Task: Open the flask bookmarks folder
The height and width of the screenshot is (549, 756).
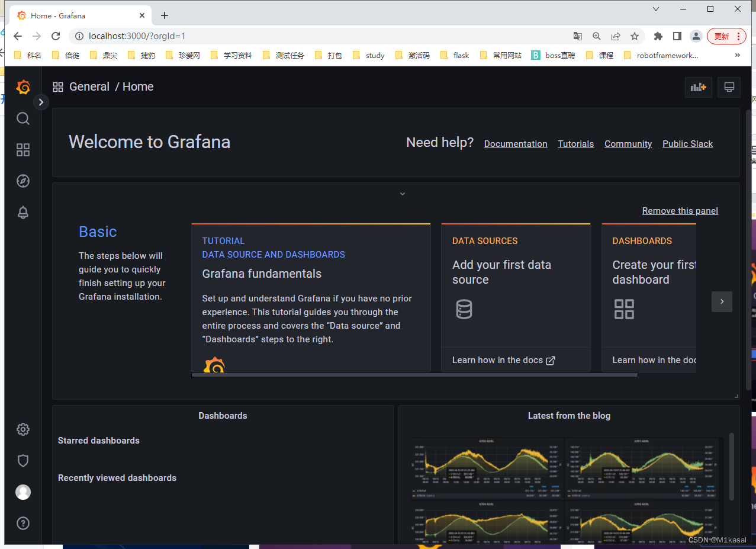Action: [x=455, y=55]
